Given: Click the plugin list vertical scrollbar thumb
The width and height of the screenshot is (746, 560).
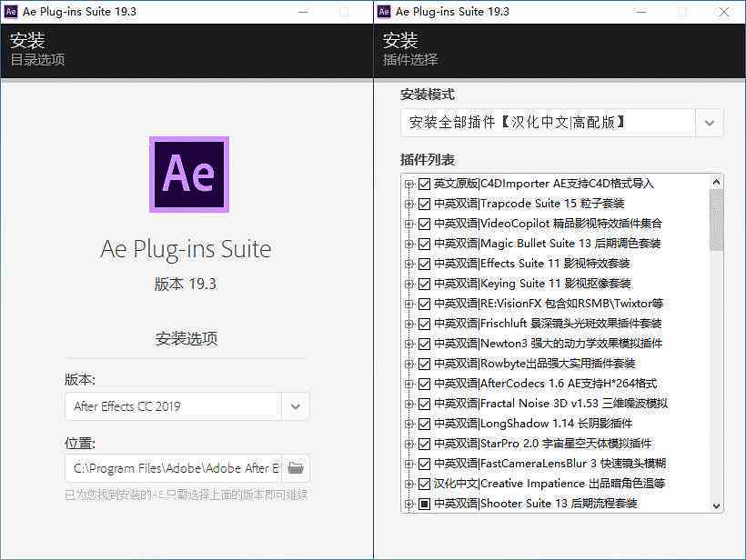Looking at the screenshot, I should 716,220.
